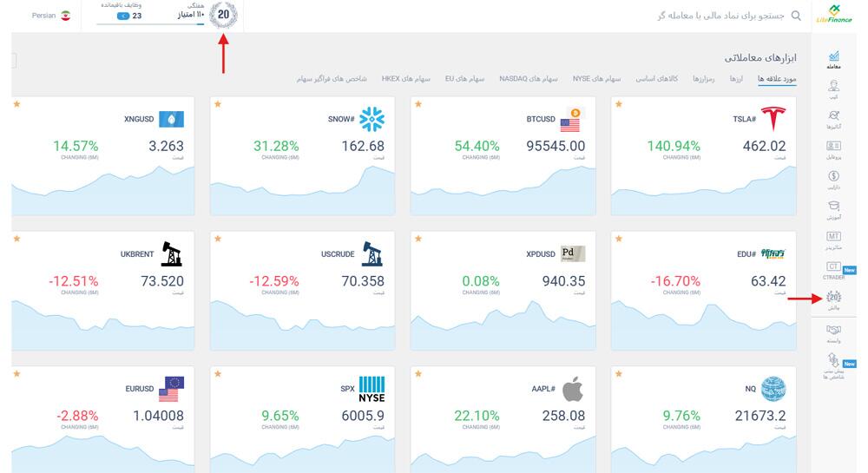Open the cTrader CT icon
The image size is (868, 473).
(x=833, y=270)
